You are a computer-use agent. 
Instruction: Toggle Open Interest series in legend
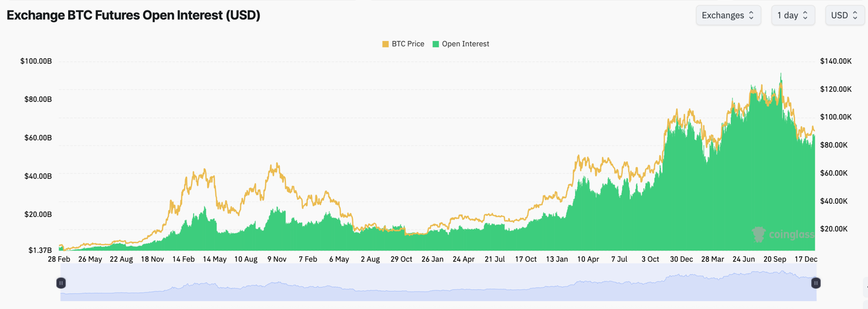461,44
